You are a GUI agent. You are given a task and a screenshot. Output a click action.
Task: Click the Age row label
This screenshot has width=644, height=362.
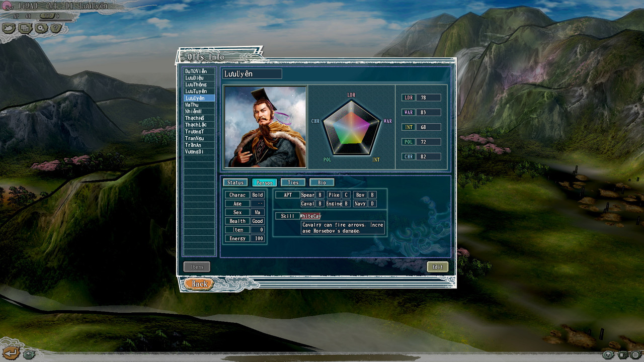[237, 204]
